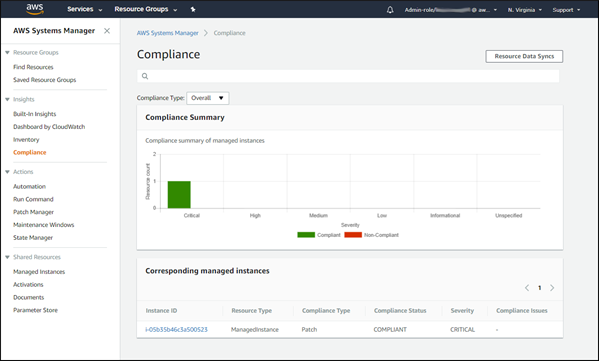Follow AWS Systems Manager breadcrumb link
The width and height of the screenshot is (599, 361).
click(168, 33)
